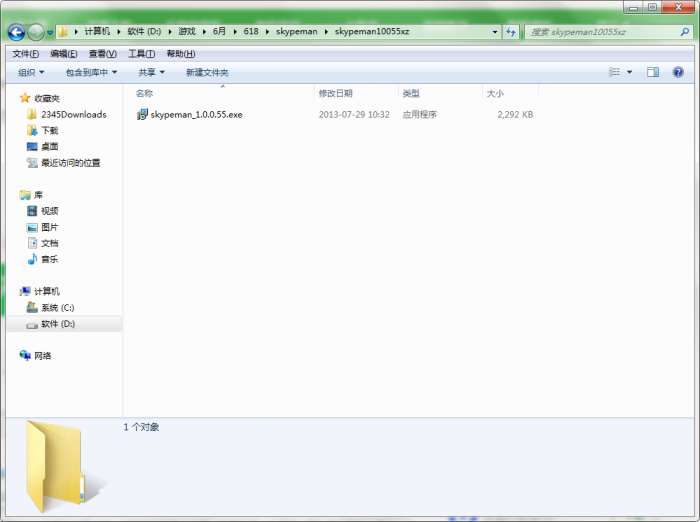The image size is (700, 522).
Task: Open 2345Downloads in favorites
Action: click(x=74, y=115)
